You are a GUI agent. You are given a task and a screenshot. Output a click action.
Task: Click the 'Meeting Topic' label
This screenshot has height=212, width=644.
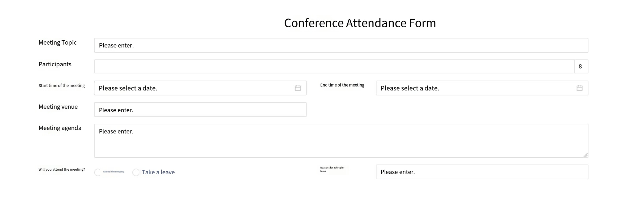(57, 42)
